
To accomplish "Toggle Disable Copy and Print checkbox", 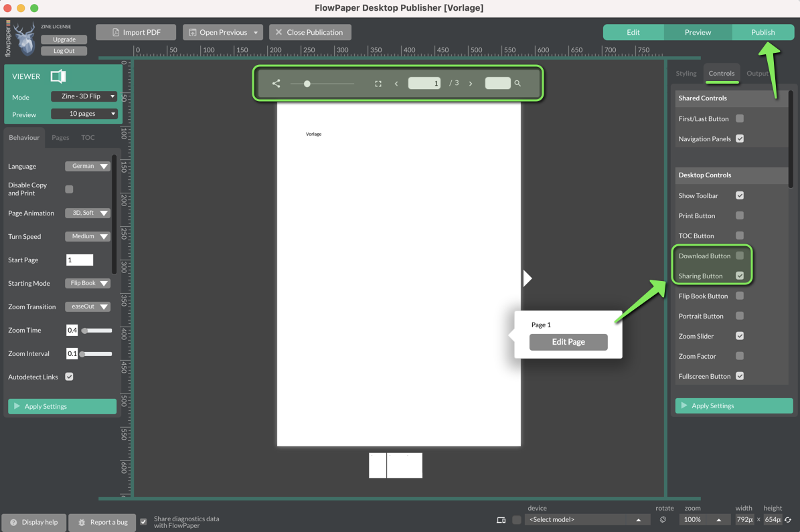I will [x=69, y=189].
